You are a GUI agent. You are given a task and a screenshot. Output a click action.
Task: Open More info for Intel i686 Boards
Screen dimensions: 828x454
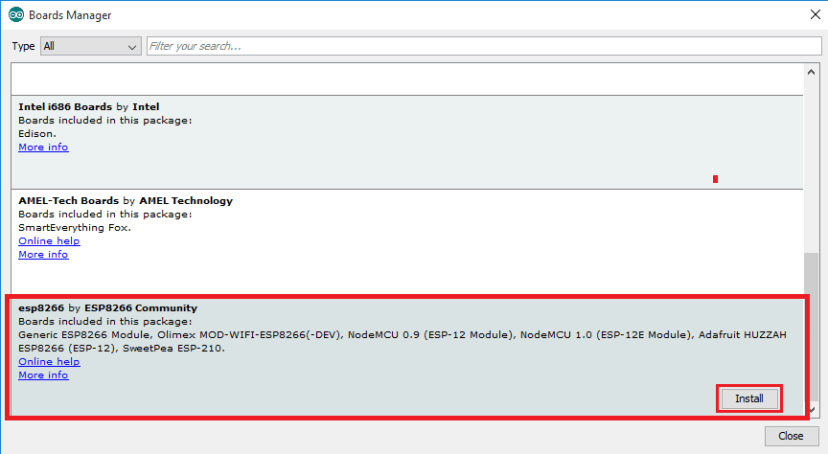click(x=43, y=147)
